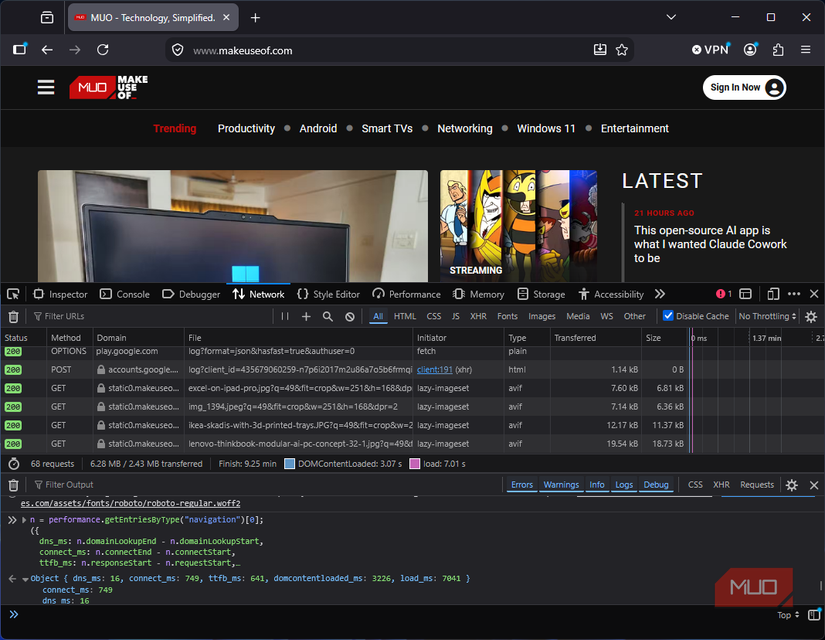
Task: Click the Sign In Now button
Action: 744,87
